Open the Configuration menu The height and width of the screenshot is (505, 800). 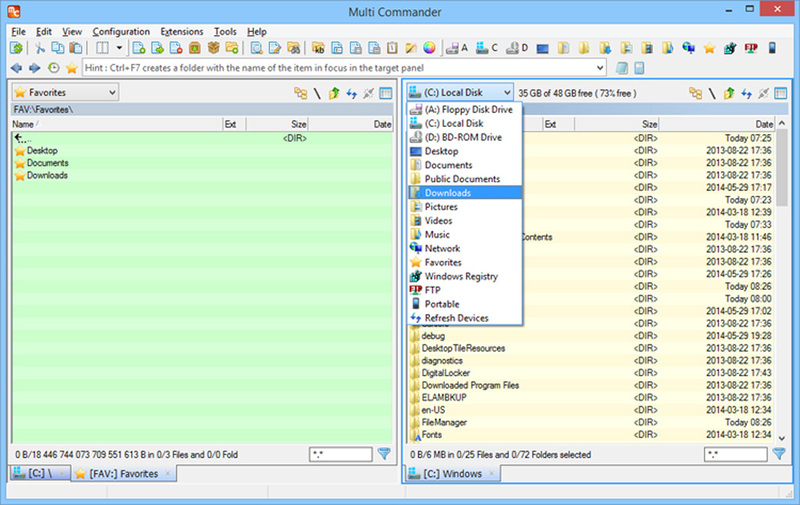[121, 32]
